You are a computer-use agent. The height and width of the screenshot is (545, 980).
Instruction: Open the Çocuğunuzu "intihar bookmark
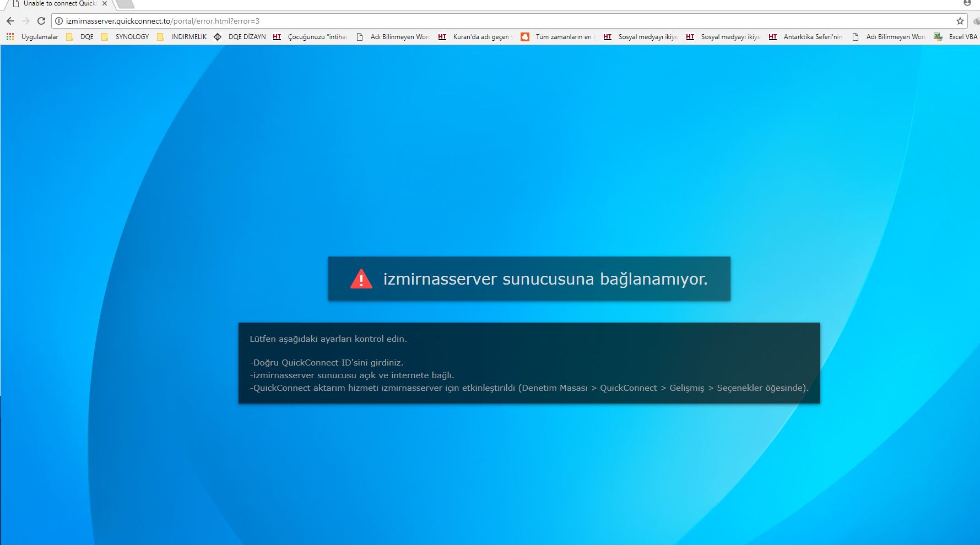(x=310, y=37)
